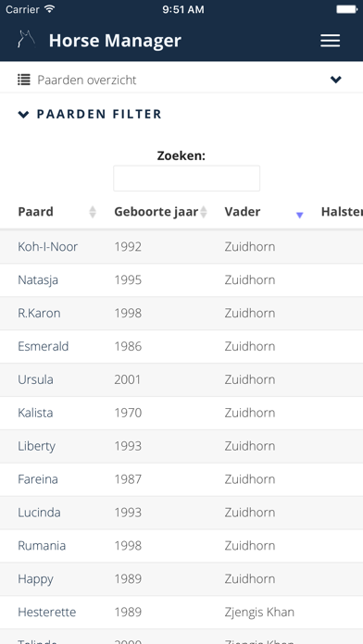Select the Rumania row link
This screenshot has width=363, height=644.
point(42,545)
